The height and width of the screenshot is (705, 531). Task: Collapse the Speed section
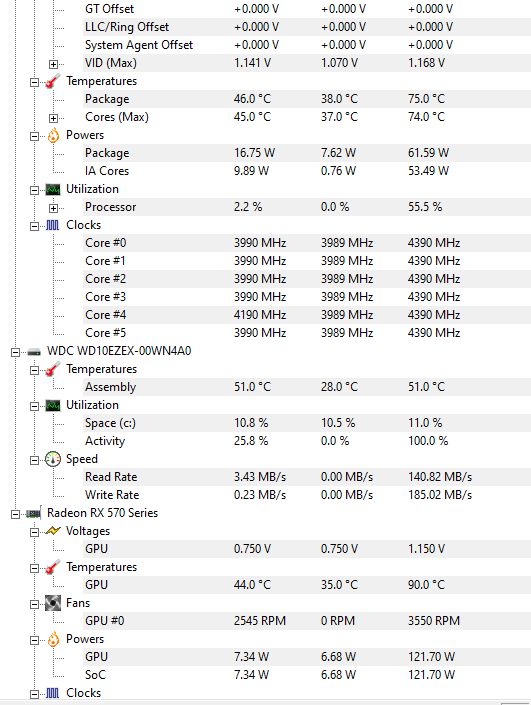[x=34, y=460]
